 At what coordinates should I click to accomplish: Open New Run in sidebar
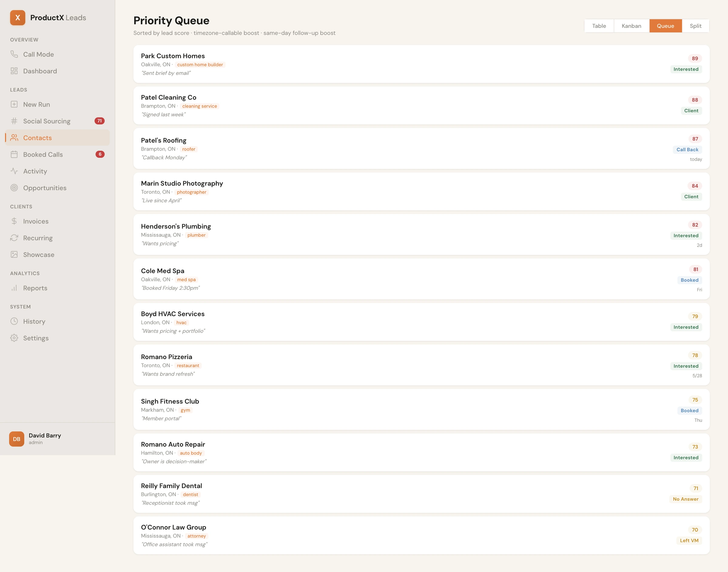[57, 104]
